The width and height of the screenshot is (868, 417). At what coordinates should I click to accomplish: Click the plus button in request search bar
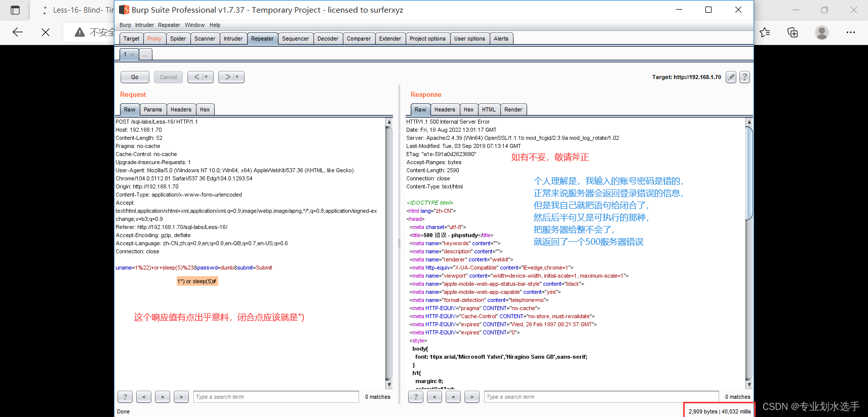coord(163,397)
